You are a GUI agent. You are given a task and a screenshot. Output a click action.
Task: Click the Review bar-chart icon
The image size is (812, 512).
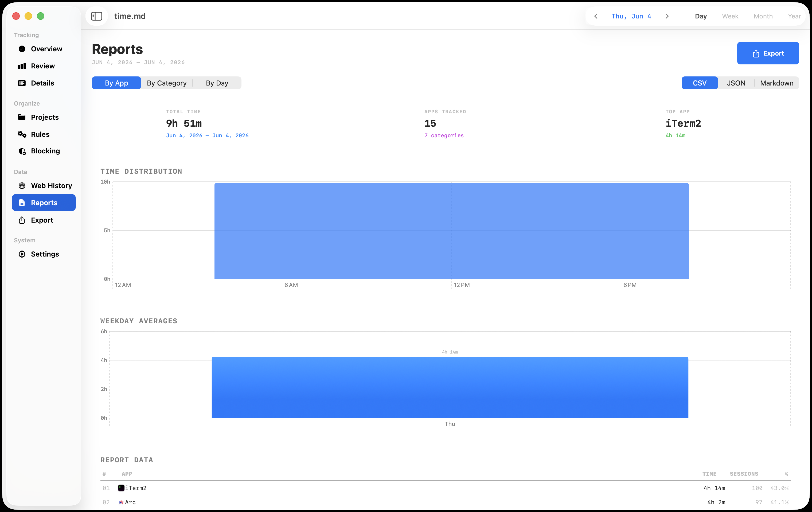tap(22, 66)
